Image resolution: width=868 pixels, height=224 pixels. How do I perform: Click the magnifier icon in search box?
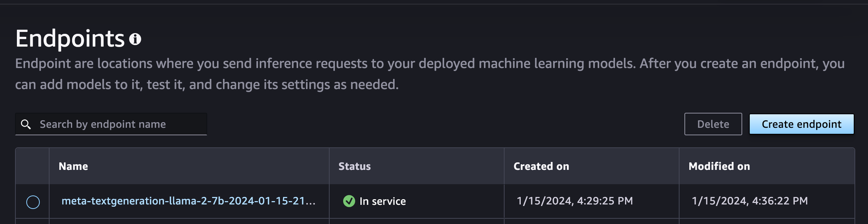[x=26, y=124]
